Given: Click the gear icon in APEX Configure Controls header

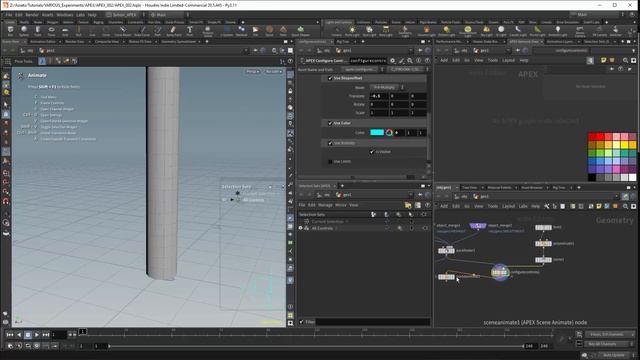Looking at the screenshot, I should [393, 60].
